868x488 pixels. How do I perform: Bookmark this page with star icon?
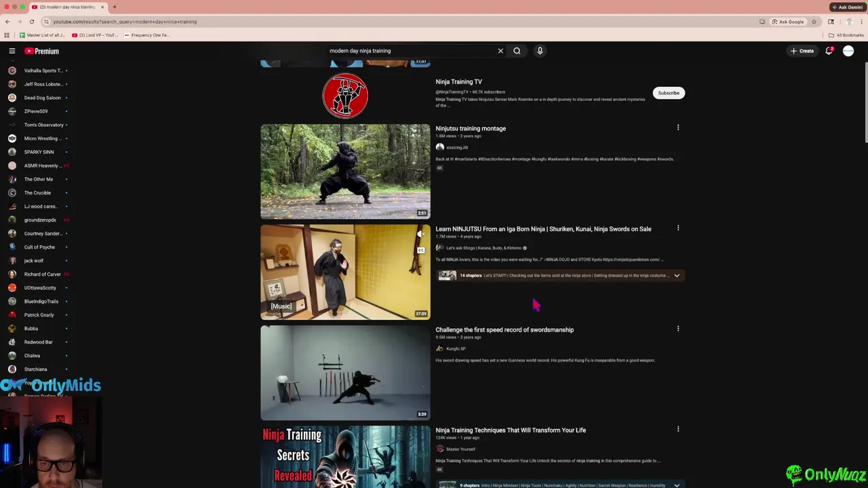click(814, 22)
